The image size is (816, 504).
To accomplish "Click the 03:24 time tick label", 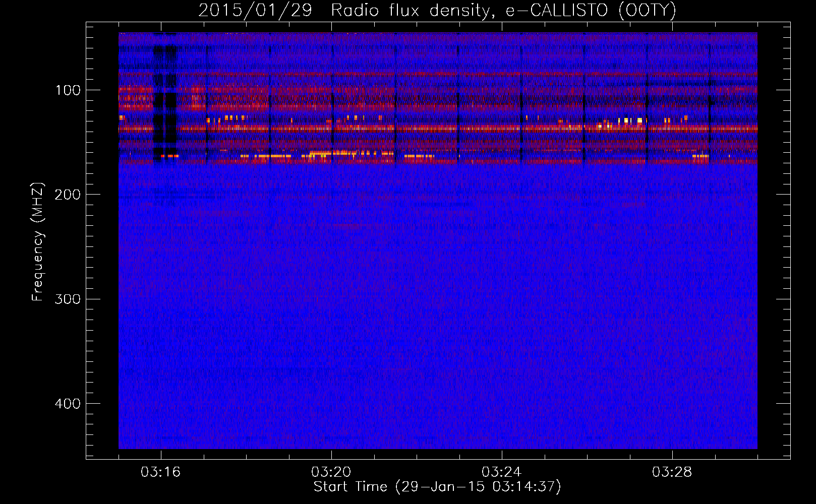I will point(502,472).
